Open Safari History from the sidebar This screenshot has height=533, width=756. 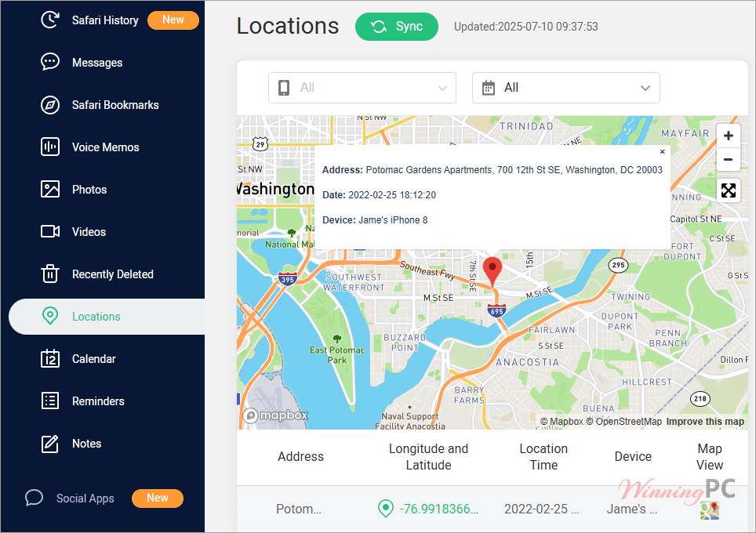click(x=105, y=20)
